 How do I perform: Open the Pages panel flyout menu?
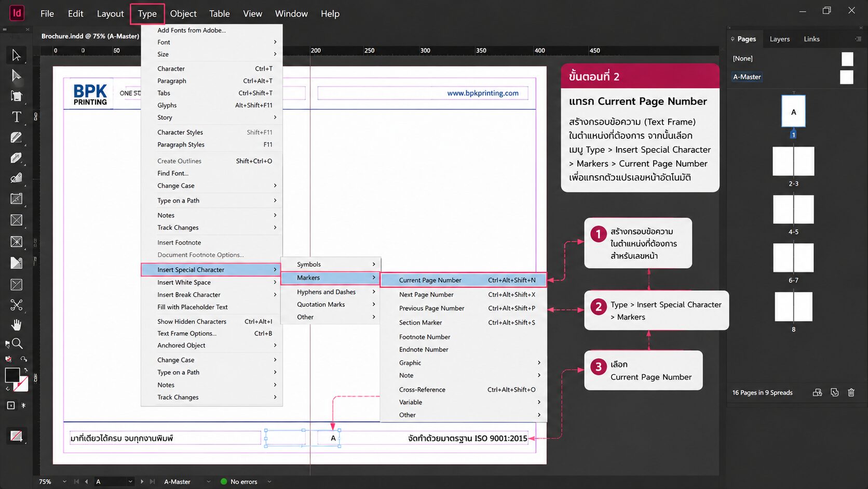(858, 39)
